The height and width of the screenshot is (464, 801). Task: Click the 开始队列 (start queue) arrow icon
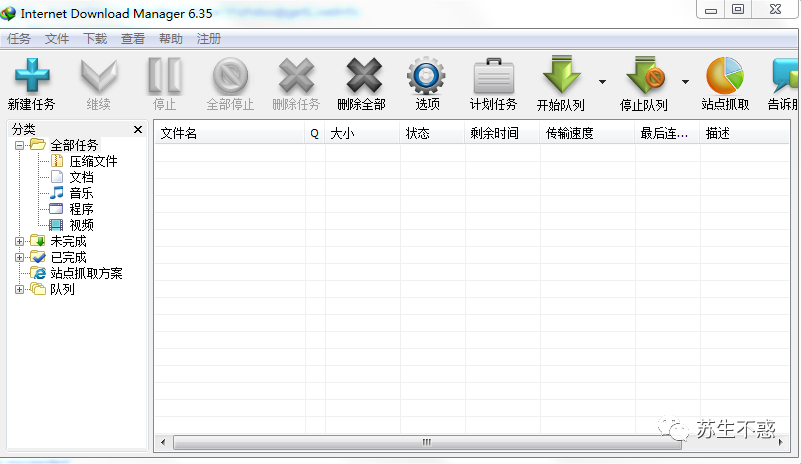tap(561, 76)
